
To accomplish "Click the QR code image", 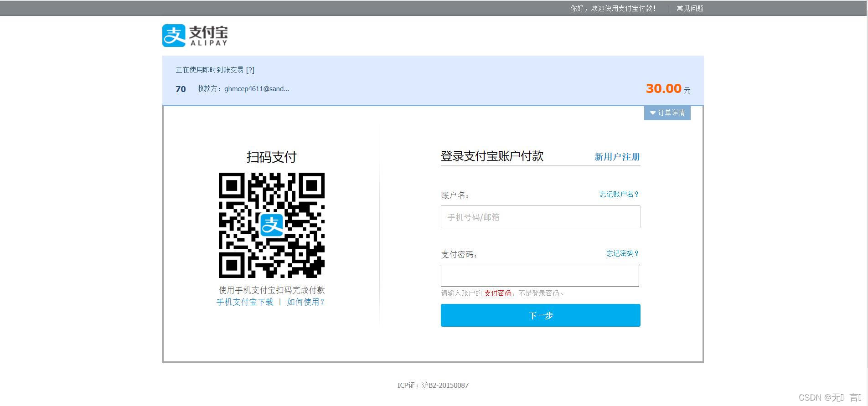I will point(272,225).
